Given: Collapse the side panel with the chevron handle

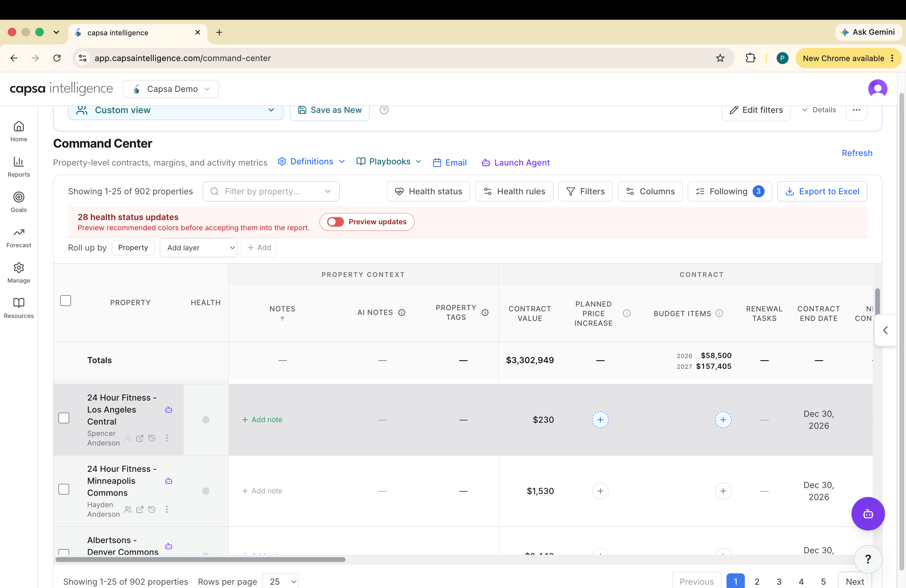Looking at the screenshot, I should point(885,330).
